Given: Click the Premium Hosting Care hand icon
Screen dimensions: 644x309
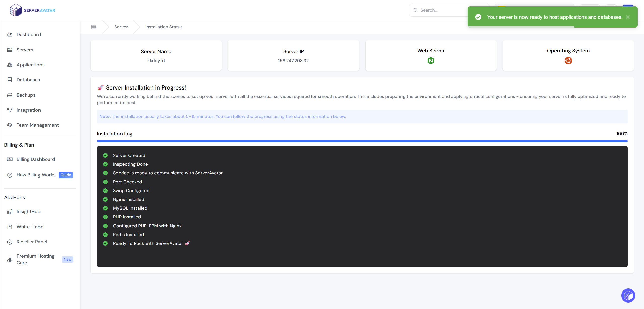Looking at the screenshot, I should [10, 259].
